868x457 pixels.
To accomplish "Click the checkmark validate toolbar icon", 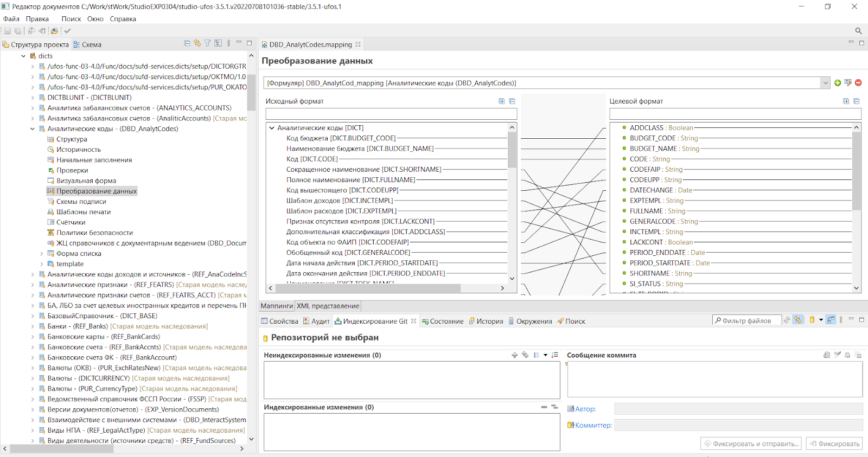I will pyautogui.click(x=67, y=31).
